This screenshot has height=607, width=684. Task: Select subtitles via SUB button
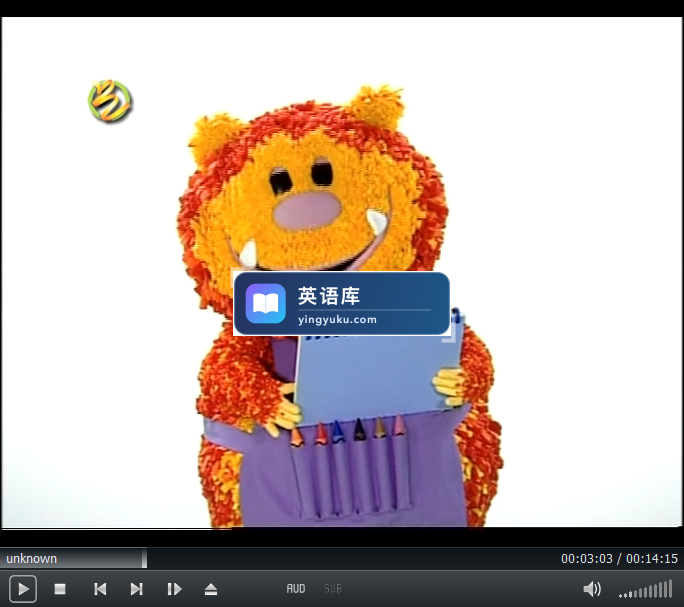[333, 589]
